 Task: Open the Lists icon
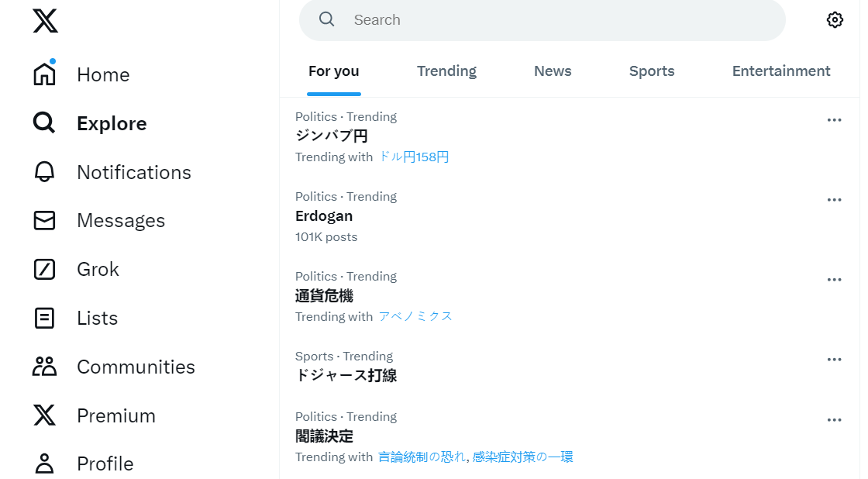pos(45,318)
